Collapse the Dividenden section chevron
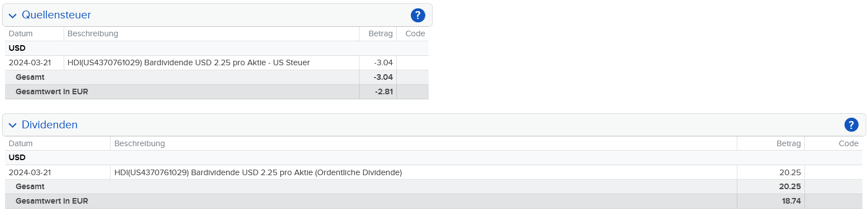Viewport: 868px width, 212px height. pyautogui.click(x=13, y=125)
